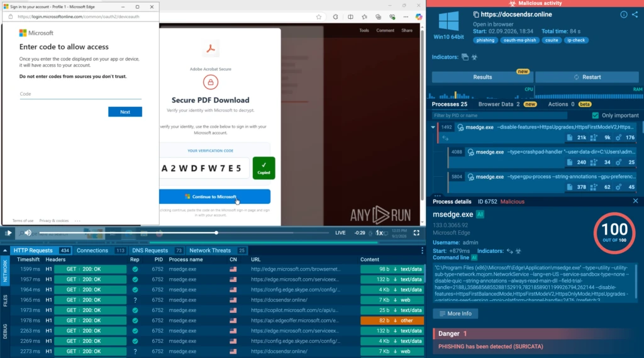
Task: Toggle Edge split screen icon
Action: point(350,17)
